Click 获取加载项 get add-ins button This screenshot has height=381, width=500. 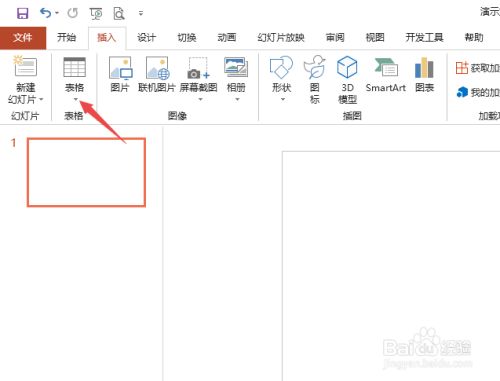point(477,68)
